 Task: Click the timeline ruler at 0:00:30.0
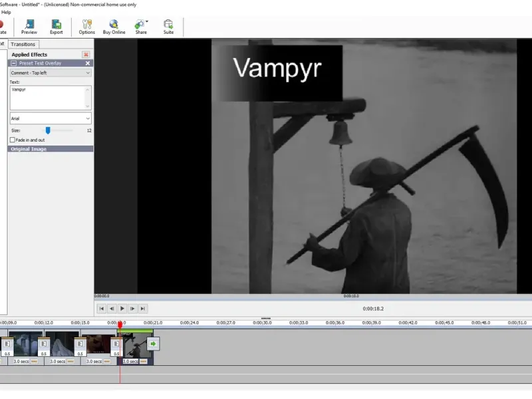(262, 323)
